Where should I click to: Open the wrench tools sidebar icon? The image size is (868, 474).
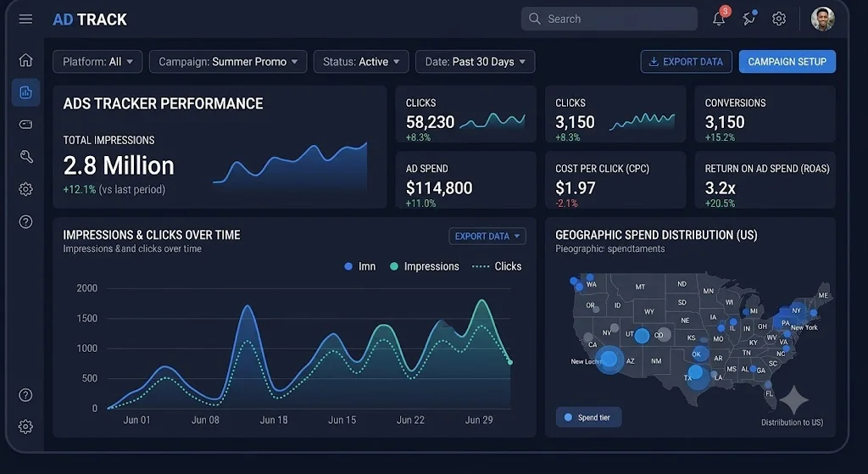(25, 157)
